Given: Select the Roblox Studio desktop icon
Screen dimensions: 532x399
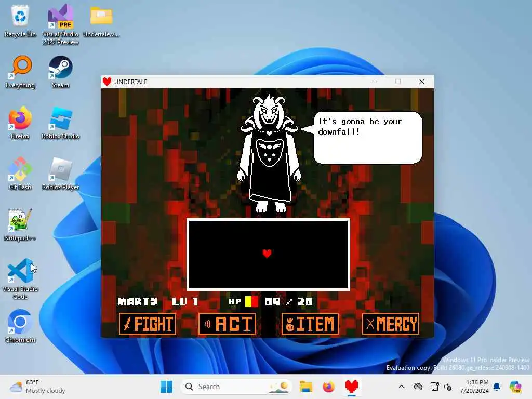Looking at the screenshot, I should [x=60, y=123].
